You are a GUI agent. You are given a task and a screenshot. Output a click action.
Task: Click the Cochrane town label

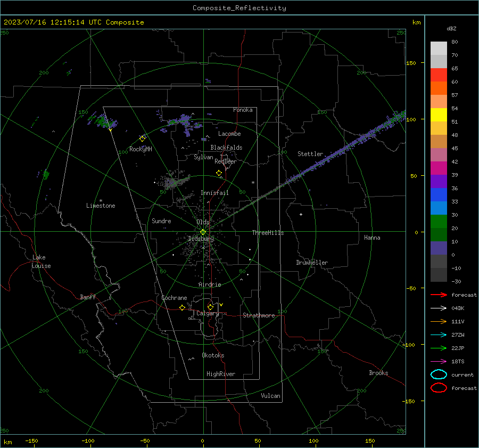pos(174,298)
